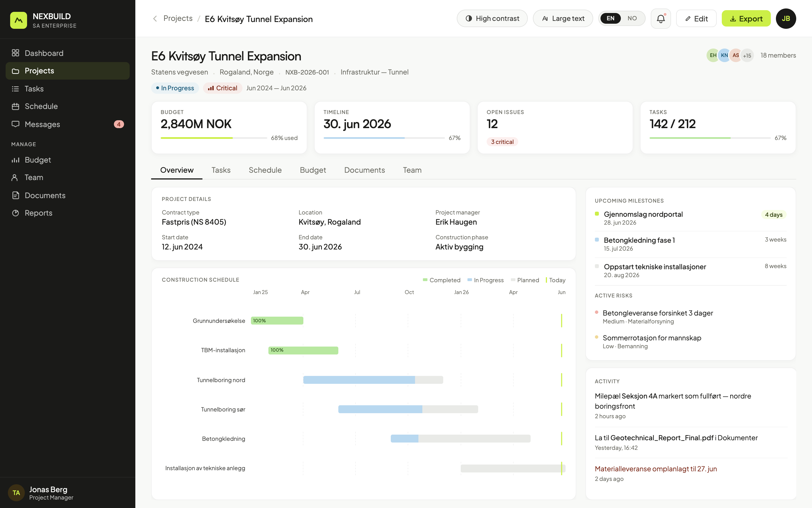Click the Edit button
Viewport: 812px width, 508px height.
pos(696,18)
